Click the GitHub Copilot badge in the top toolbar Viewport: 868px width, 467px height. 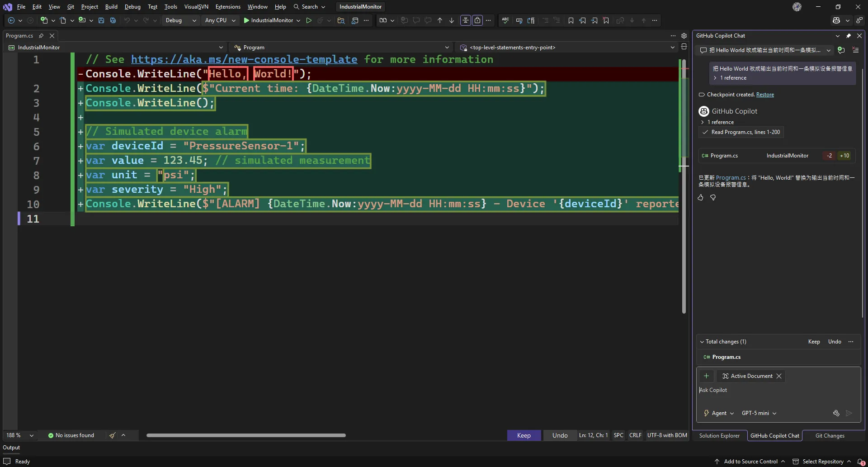point(836,20)
